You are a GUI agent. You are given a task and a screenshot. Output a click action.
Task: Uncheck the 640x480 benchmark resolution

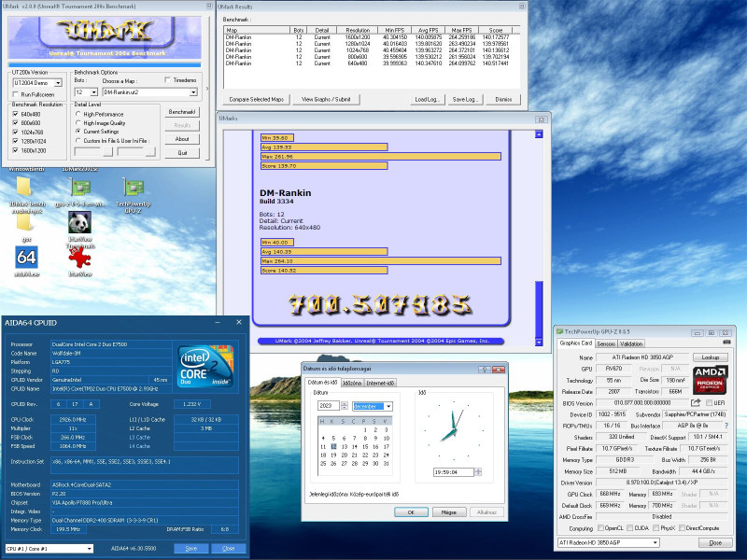coord(16,114)
